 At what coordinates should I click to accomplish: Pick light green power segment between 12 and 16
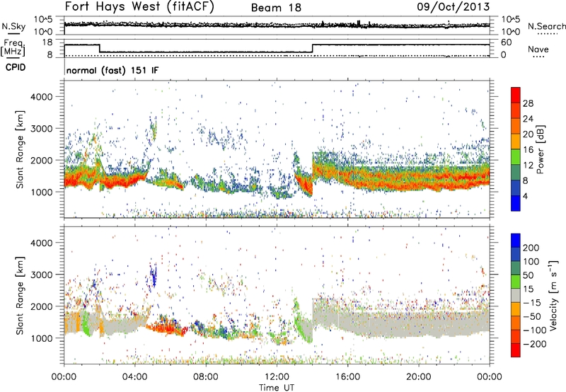[x=516, y=156]
